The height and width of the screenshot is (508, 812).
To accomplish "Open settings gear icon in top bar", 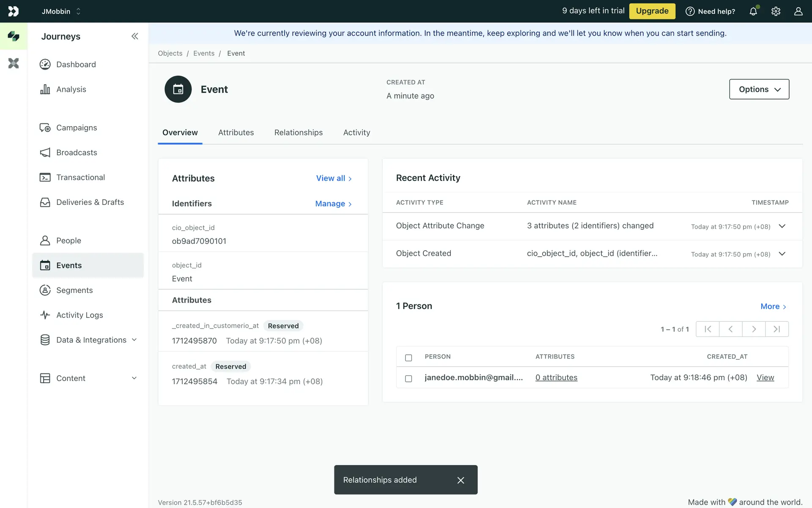I will (776, 11).
